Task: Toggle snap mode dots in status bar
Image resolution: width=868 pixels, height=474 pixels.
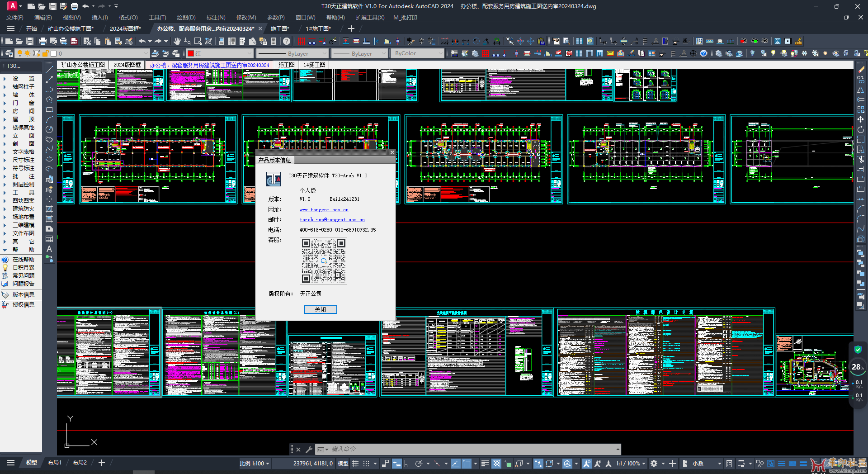Action: [x=366, y=463]
